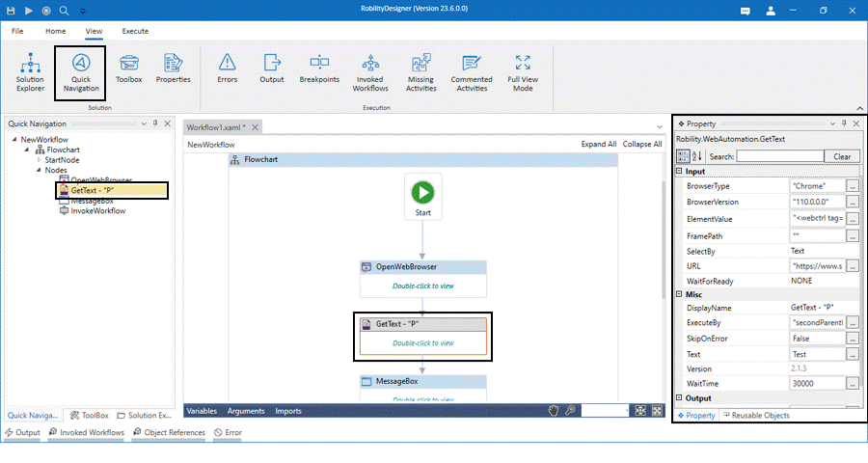The width and height of the screenshot is (868, 463).
Task: Collapse the NewWorkflow tree node
Action: coord(14,139)
